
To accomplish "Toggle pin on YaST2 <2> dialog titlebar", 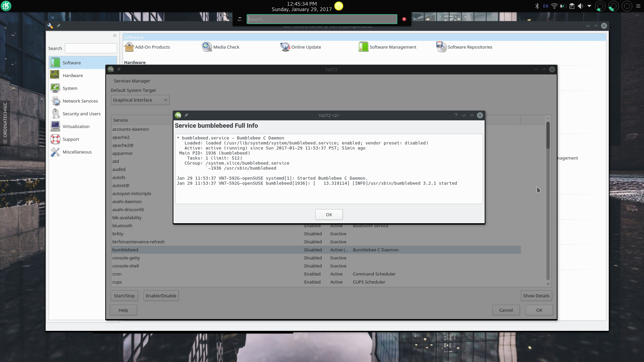I will tap(186, 115).
